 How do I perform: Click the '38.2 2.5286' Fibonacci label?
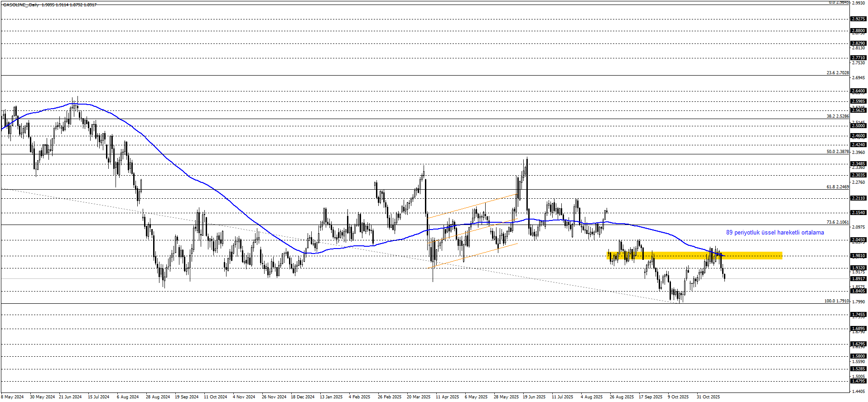click(x=838, y=116)
